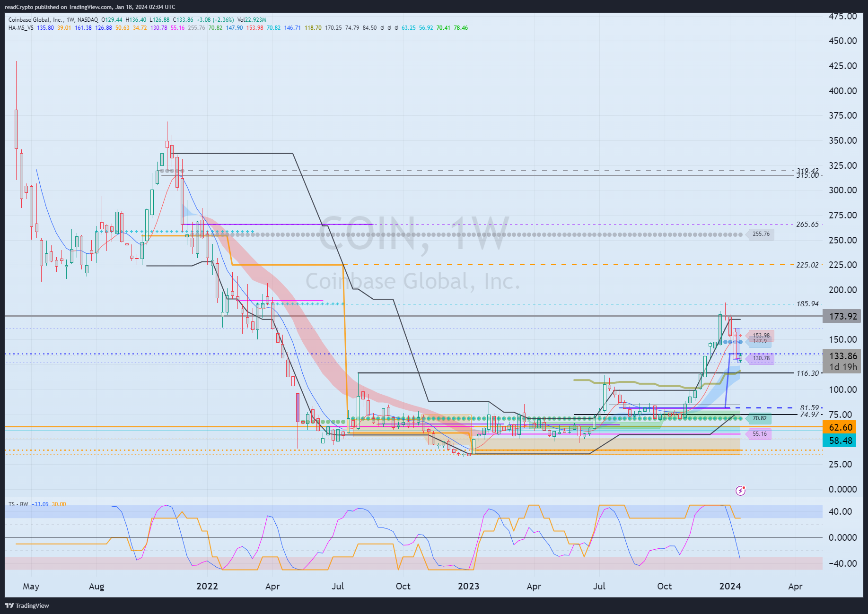Click the 55.16 pink tag label
This screenshot has height=614, width=868.
(759, 434)
